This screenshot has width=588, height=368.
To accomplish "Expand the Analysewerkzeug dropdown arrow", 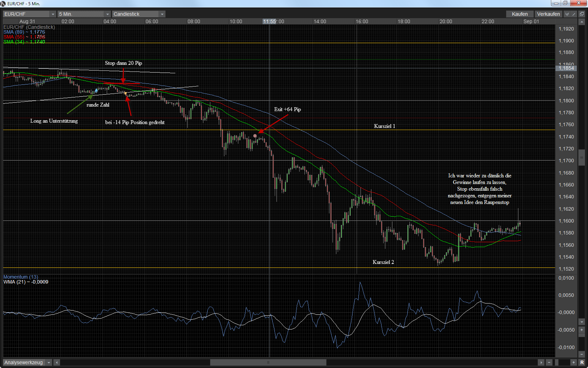I will [x=49, y=362].
